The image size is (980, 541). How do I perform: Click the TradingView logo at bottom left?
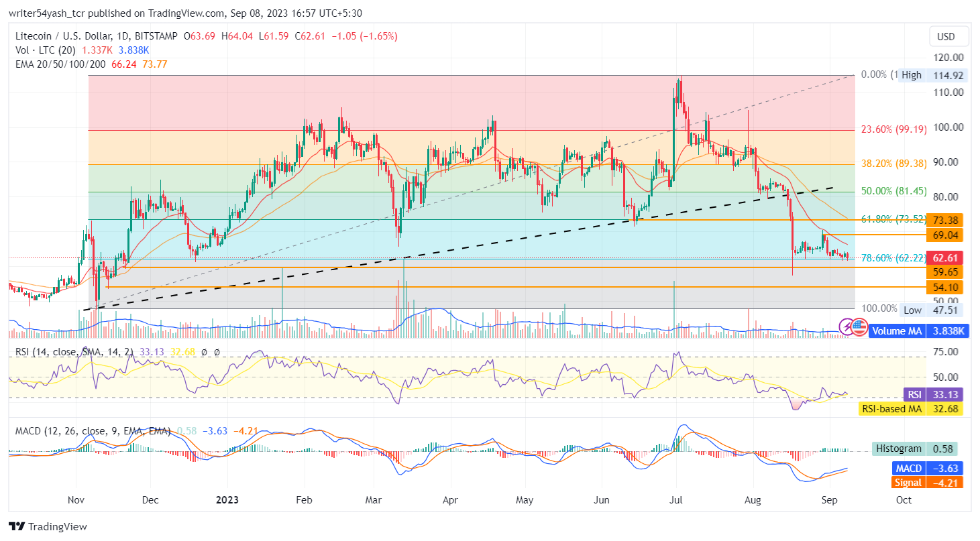click(x=48, y=526)
